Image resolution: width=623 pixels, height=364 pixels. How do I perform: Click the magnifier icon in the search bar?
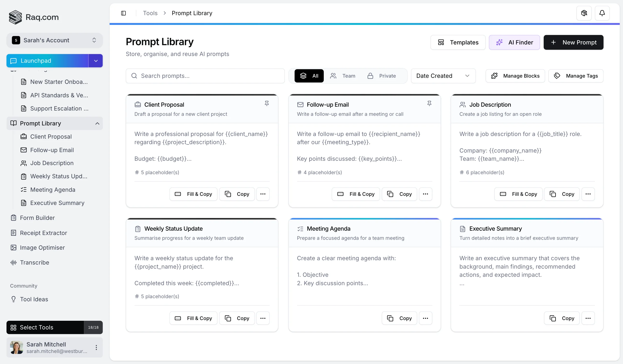pyautogui.click(x=134, y=76)
